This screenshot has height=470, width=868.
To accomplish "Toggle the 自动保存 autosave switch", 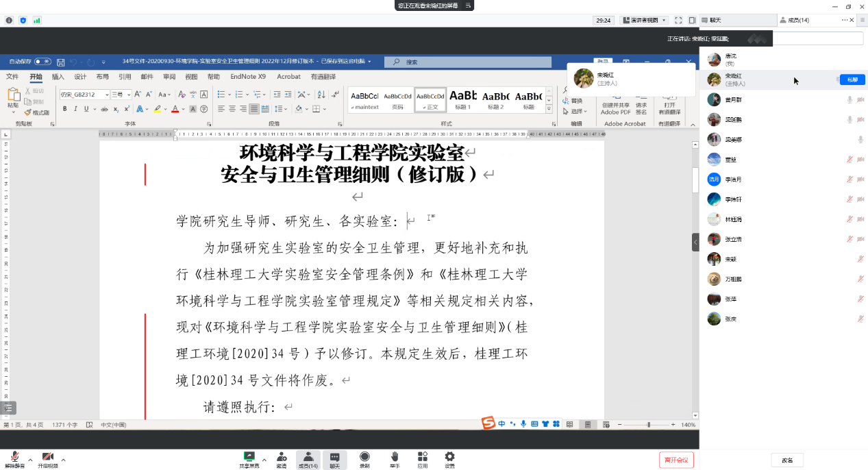I will click(42, 62).
